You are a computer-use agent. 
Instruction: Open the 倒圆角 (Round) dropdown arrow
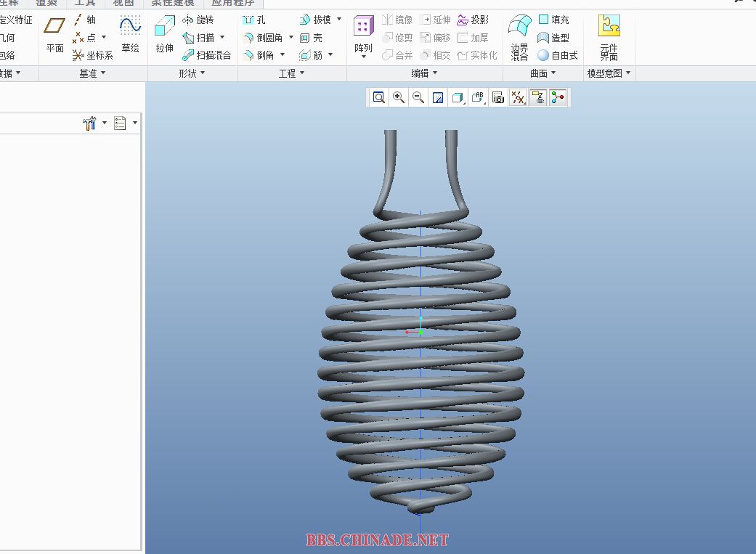[x=291, y=37]
